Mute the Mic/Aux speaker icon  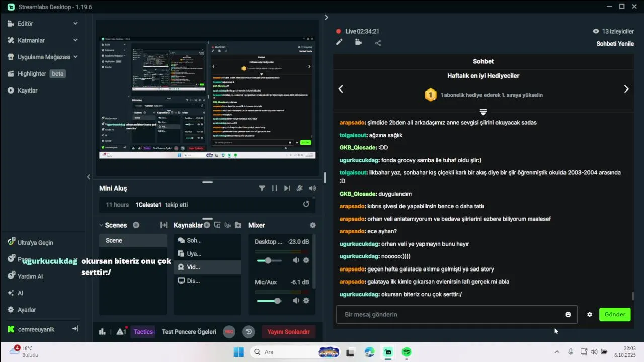tap(296, 301)
